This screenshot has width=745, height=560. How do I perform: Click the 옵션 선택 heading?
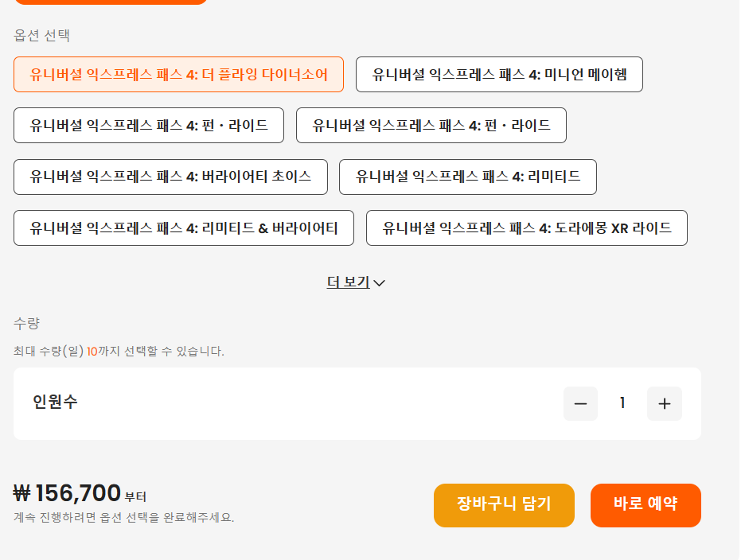pos(42,36)
